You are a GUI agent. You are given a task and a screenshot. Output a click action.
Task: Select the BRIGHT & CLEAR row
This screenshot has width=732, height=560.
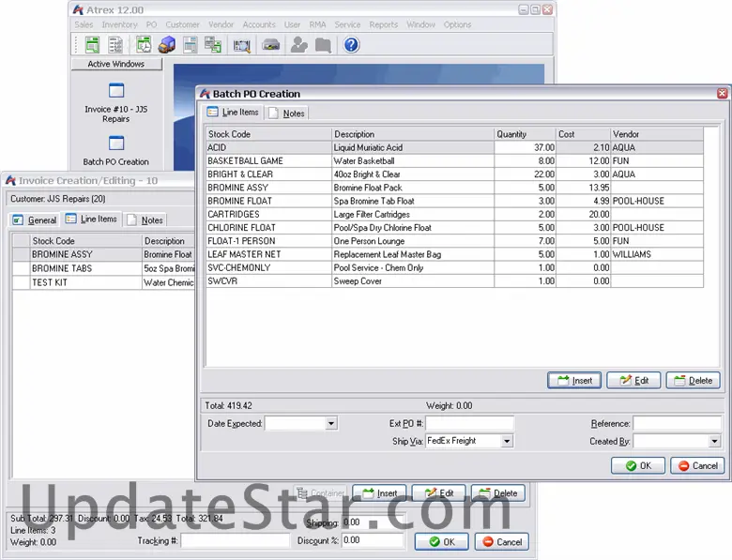455,174
